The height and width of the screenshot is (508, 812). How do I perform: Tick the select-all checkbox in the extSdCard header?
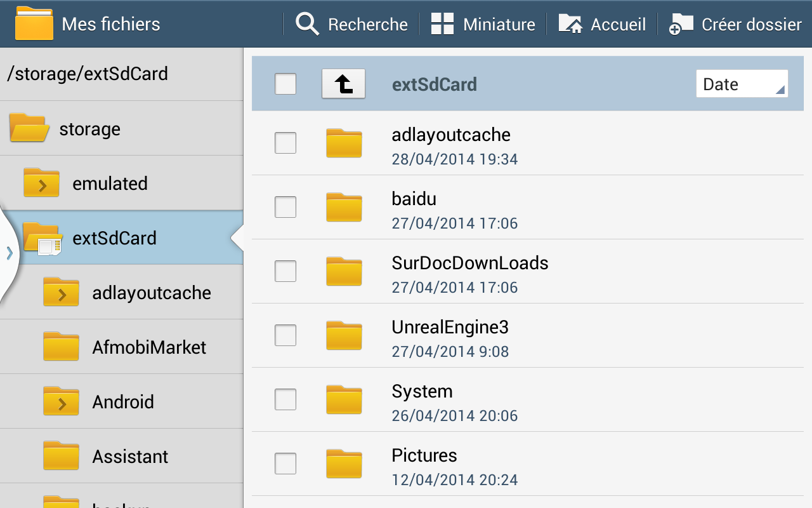[x=285, y=84]
